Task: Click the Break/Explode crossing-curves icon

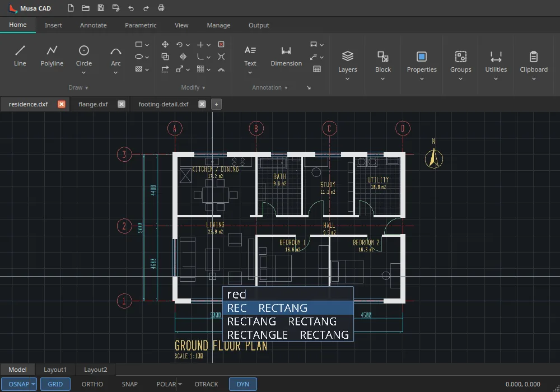Action: tap(221, 57)
